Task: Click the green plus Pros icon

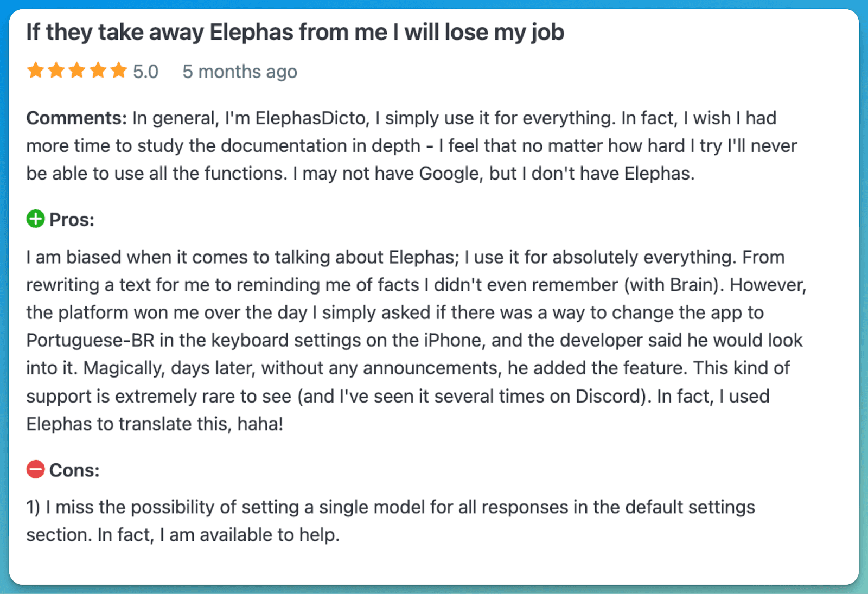Action: tap(36, 219)
